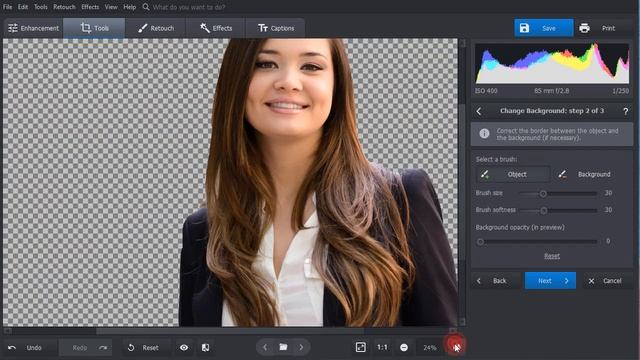
Task: Click the Save button
Action: click(x=544, y=28)
